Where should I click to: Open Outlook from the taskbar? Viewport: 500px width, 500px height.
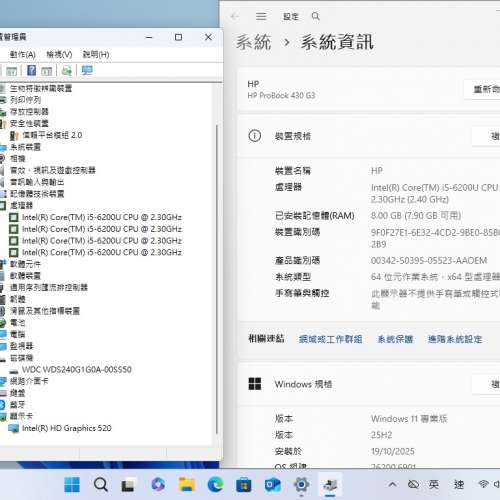pyautogui.click(x=273, y=485)
